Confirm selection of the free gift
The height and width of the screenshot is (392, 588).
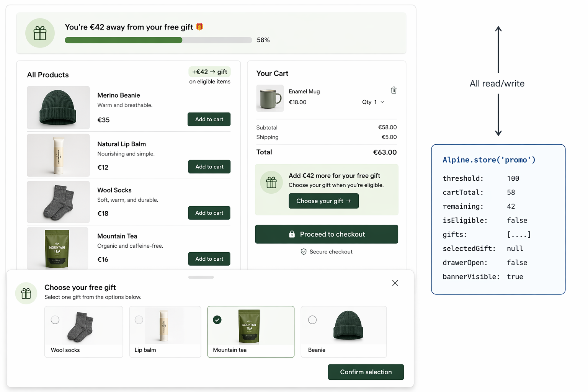point(366,372)
